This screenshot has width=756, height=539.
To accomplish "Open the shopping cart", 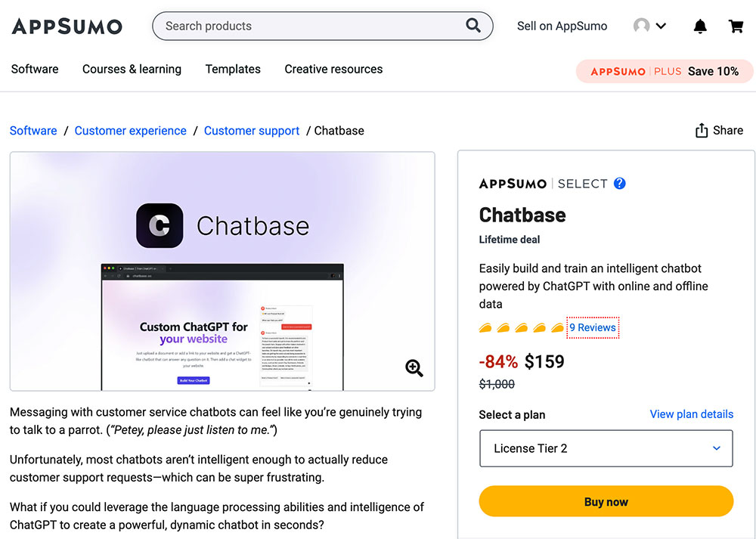I will tap(736, 26).
